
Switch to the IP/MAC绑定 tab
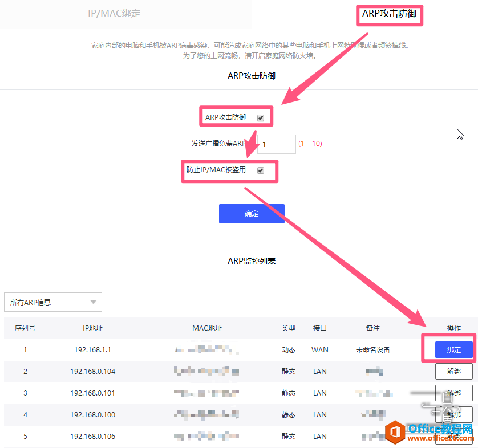tap(114, 14)
